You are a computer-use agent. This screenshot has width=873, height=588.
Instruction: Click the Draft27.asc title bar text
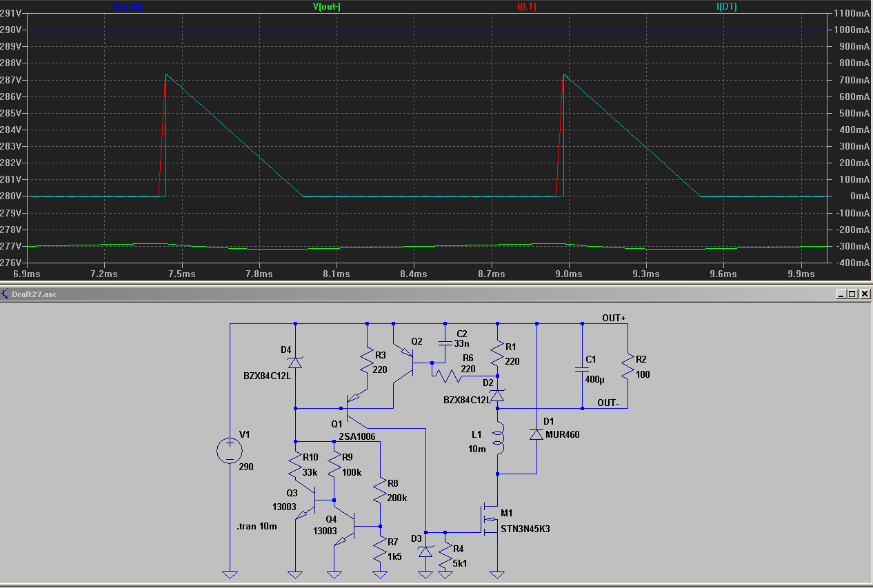click(x=34, y=294)
